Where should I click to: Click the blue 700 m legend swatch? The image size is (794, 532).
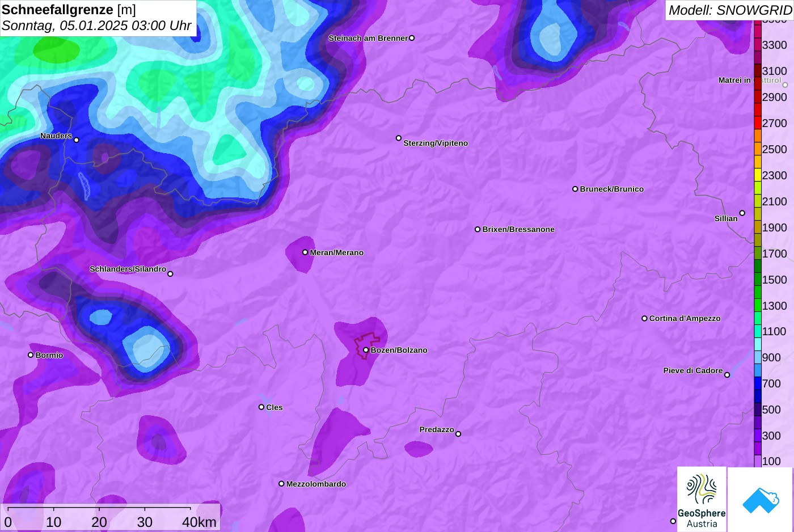pyautogui.click(x=758, y=383)
